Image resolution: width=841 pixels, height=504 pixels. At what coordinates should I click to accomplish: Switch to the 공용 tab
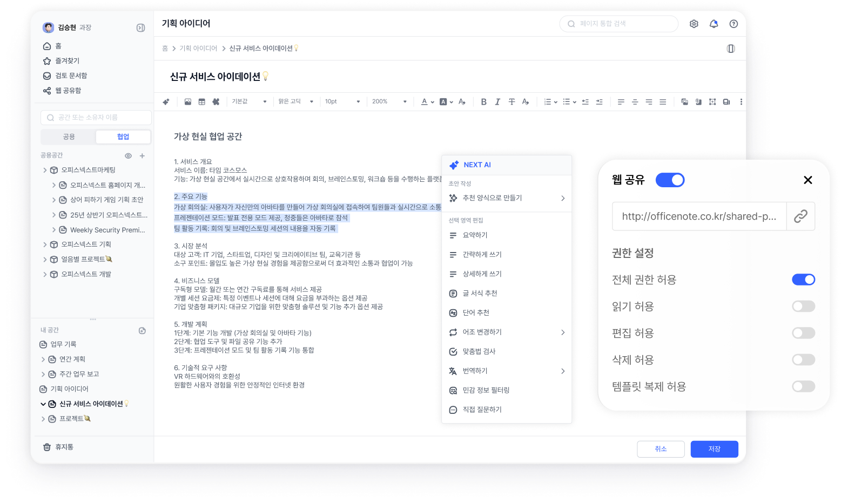[x=68, y=137]
